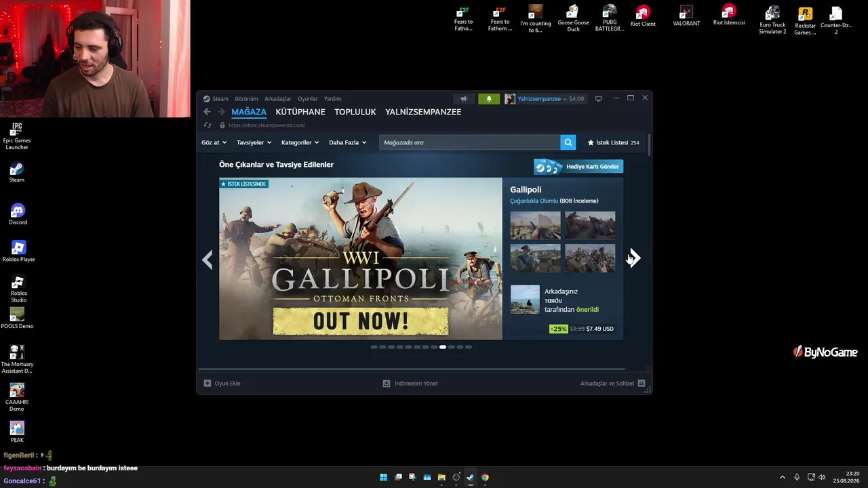Launch Big Picture mode via the monitor icon

598,99
